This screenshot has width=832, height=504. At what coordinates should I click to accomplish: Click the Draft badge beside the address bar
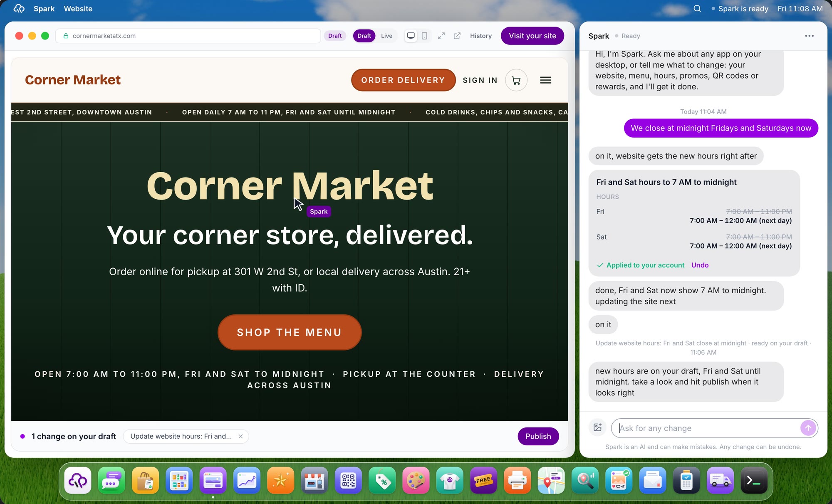pyautogui.click(x=335, y=36)
